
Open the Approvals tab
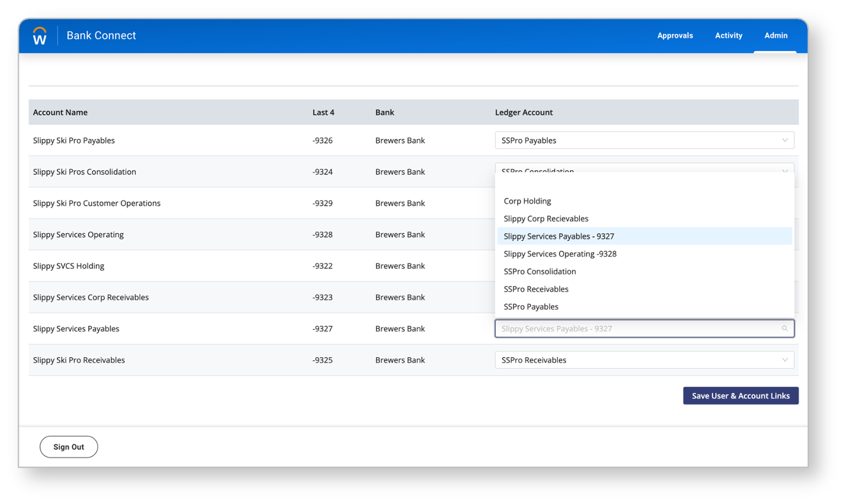[x=675, y=36]
